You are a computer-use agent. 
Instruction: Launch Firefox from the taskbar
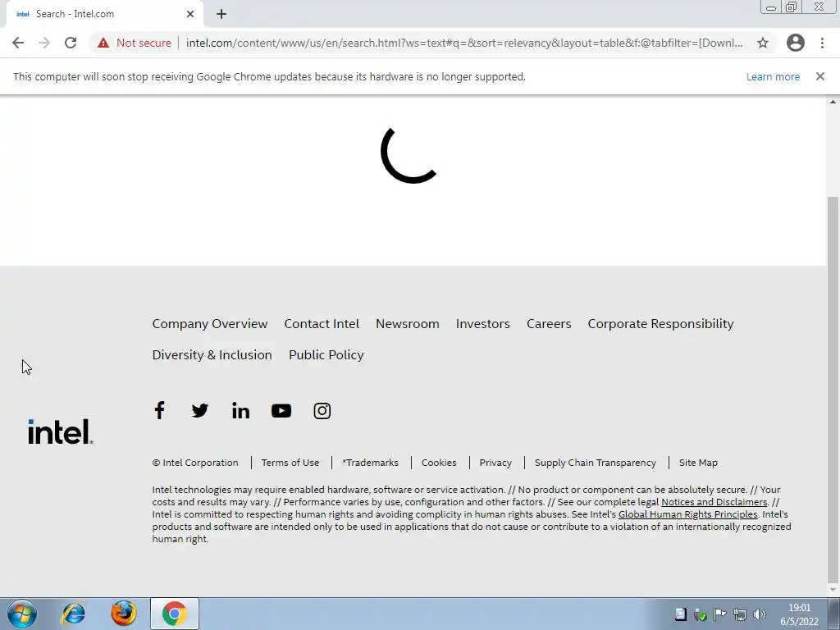point(124,614)
